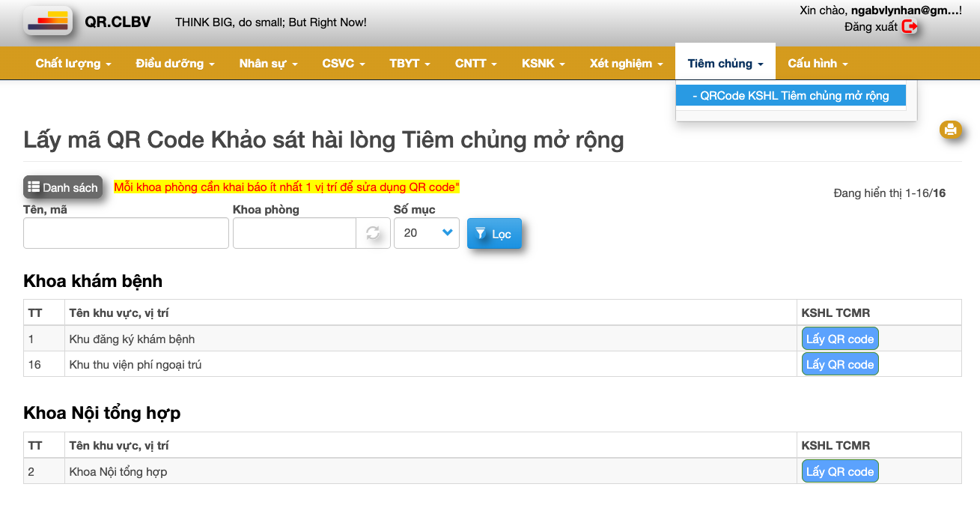Open the Cấu hình menu
The height and width of the screenshot is (505, 980).
[x=818, y=64]
